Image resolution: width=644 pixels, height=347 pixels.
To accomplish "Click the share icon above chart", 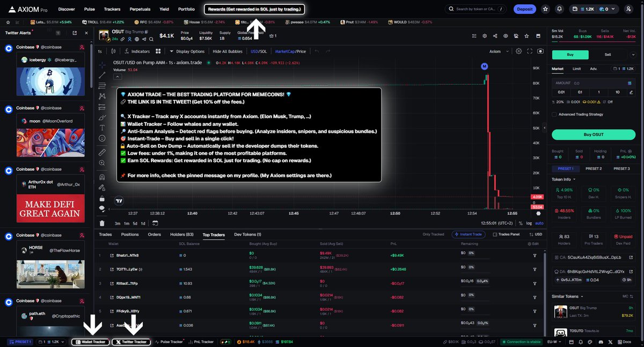I will 495,36.
